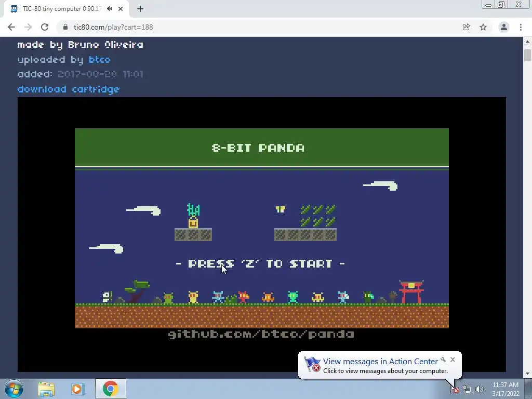This screenshot has height=399, width=532.
Task: Click the page scrollbar down arrow
Action: coord(527,374)
